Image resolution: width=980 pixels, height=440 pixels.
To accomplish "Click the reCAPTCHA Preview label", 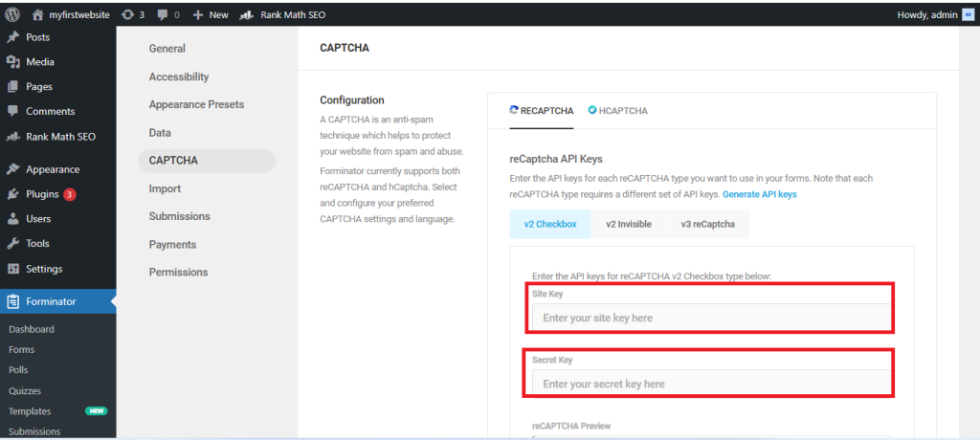I will (x=571, y=427).
